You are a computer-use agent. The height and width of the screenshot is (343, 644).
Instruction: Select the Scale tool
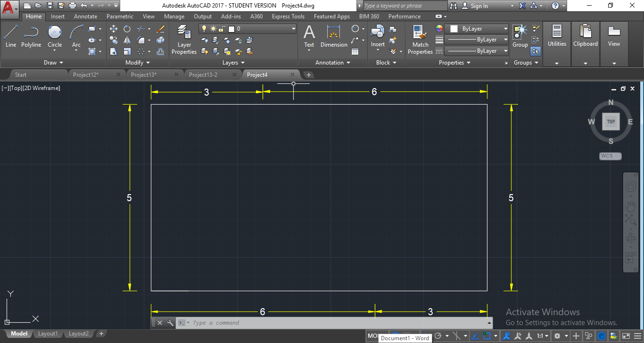(127, 51)
